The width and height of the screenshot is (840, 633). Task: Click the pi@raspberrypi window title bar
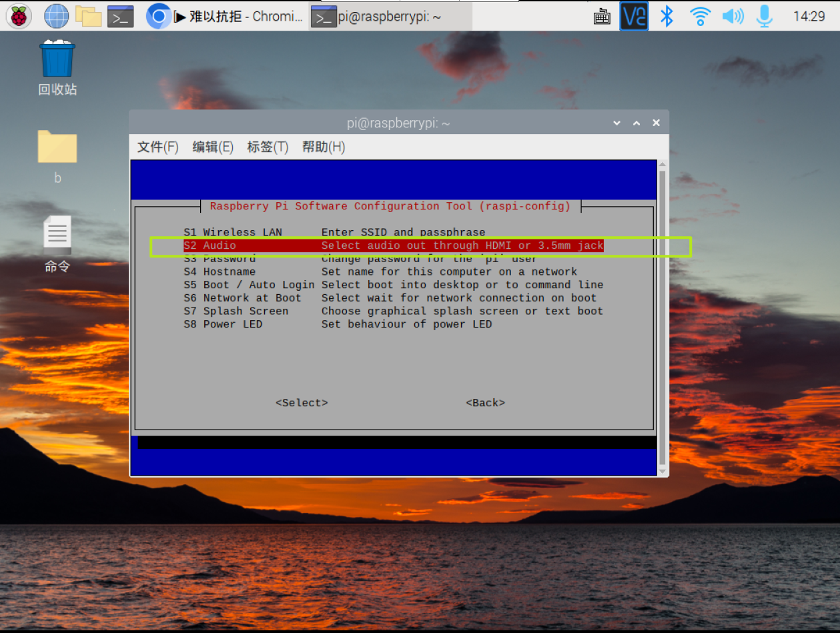pyautogui.click(x=398, y=123)
